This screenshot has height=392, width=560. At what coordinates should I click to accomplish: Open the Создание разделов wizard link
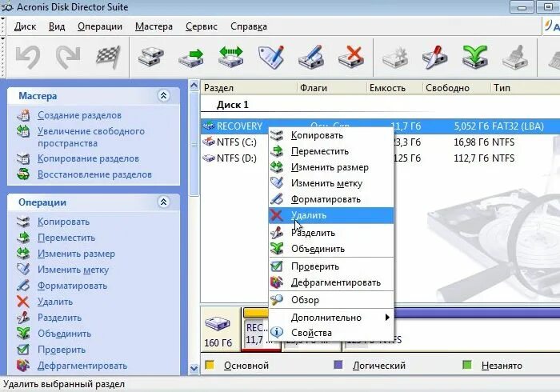tap(79, 115)
